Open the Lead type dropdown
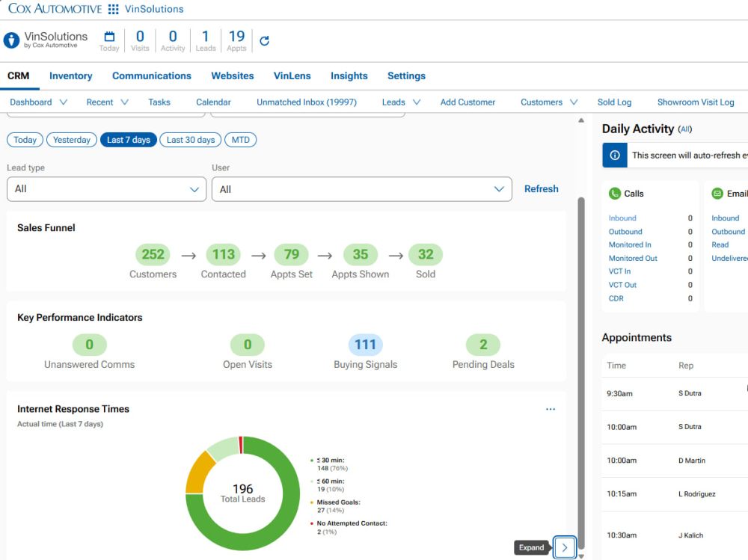Viewport: 748px width, 560px height. (106, 189)
